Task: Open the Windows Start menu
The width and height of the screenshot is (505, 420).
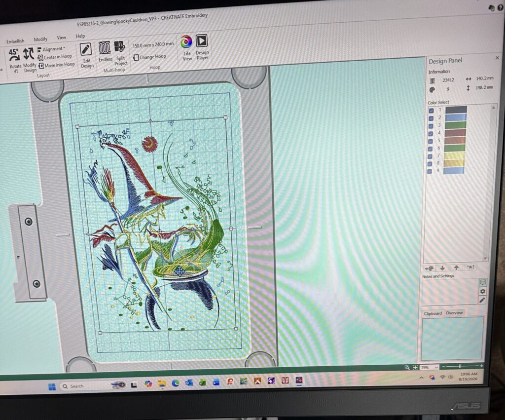Action: click(x=52, y=386)
